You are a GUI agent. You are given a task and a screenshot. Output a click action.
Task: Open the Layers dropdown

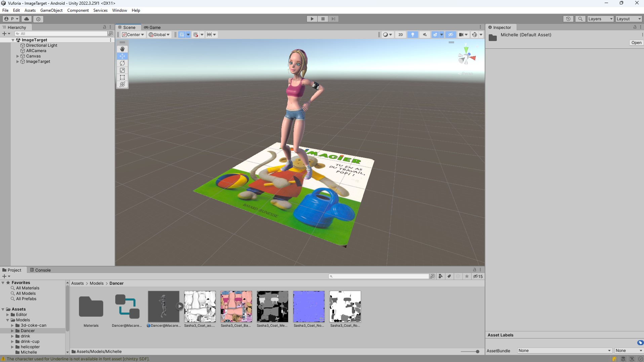(600, 18)
